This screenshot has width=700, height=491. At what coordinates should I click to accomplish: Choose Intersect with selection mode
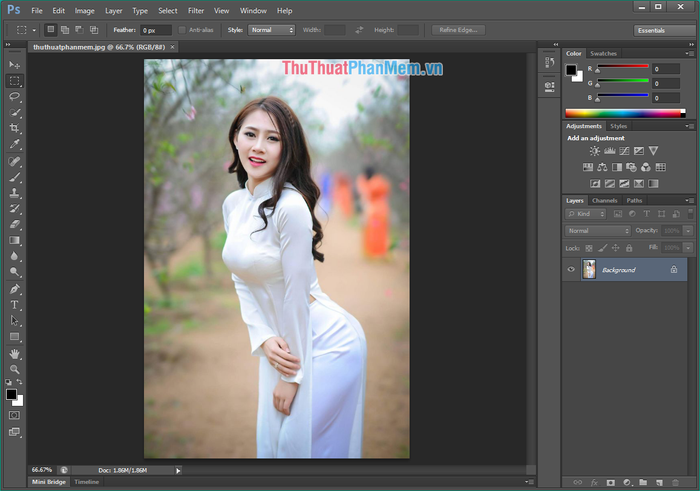tap(94, 30)
